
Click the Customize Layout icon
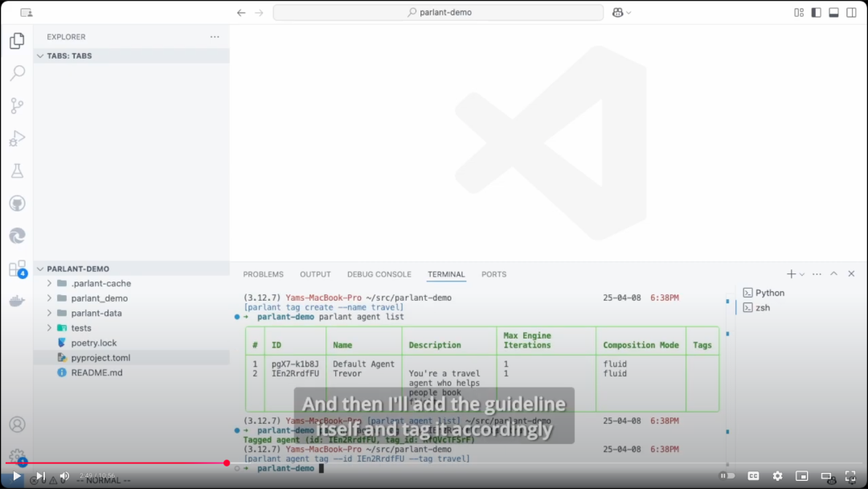799,12
